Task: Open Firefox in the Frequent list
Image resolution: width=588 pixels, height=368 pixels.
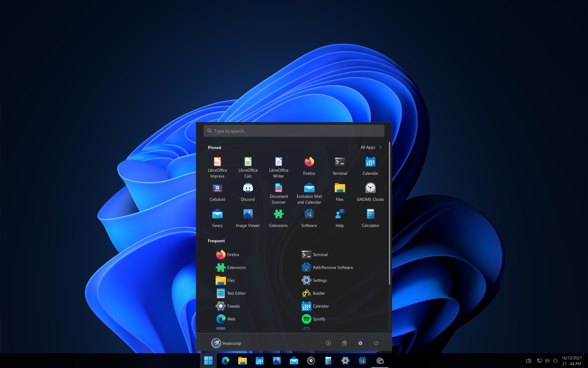Action: pyautogui.click(x=227, y=255)
